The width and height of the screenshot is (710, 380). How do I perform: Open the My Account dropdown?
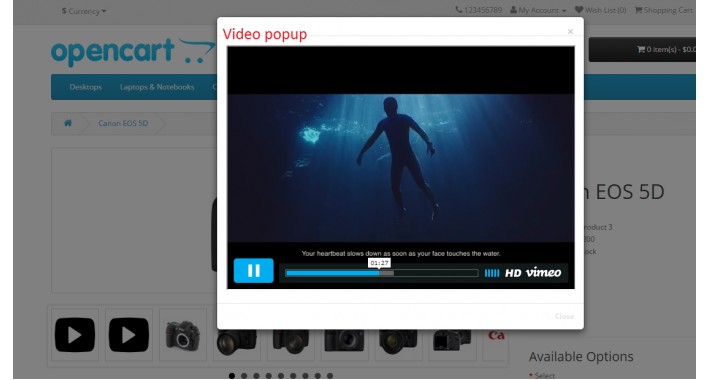tap(538, 10)
